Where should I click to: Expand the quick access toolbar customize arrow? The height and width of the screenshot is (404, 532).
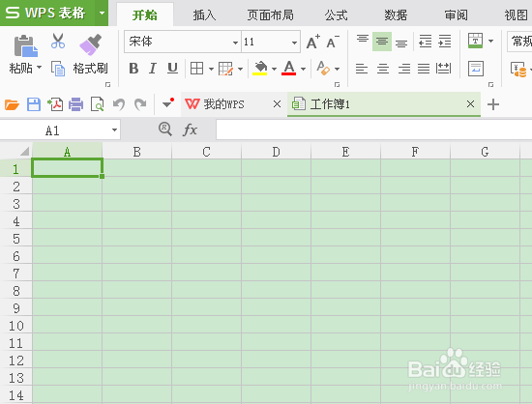tap(167, 103)
